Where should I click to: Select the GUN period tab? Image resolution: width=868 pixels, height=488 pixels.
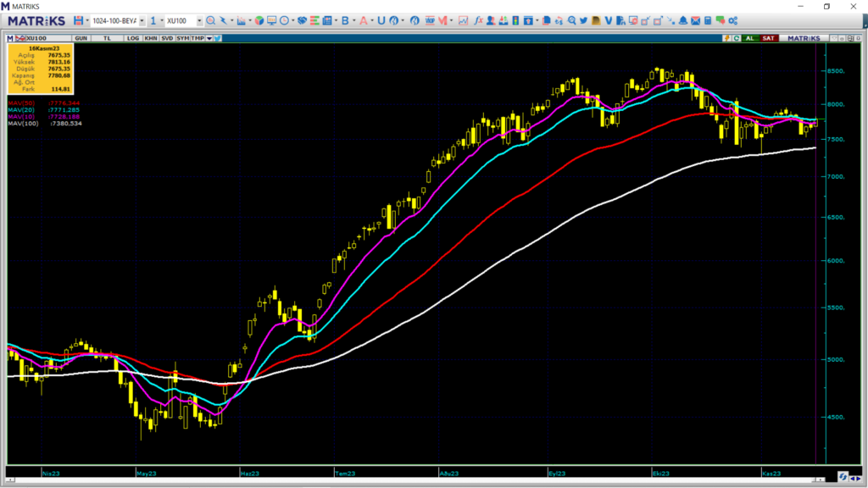pos(81,38)
